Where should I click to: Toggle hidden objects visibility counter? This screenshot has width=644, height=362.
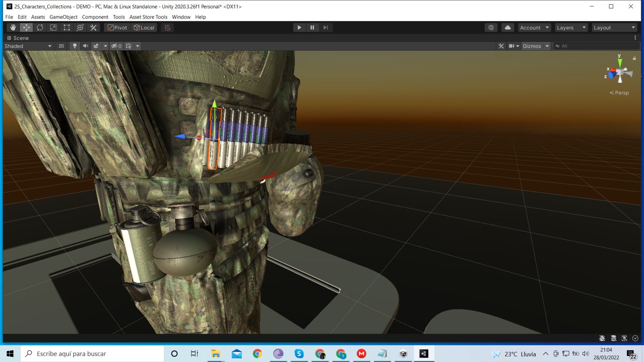[116, 46]
